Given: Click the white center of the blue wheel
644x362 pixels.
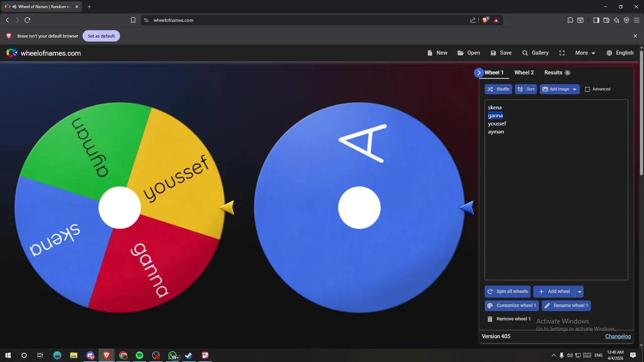Looking at the screenshot, I should coord(359,208).
